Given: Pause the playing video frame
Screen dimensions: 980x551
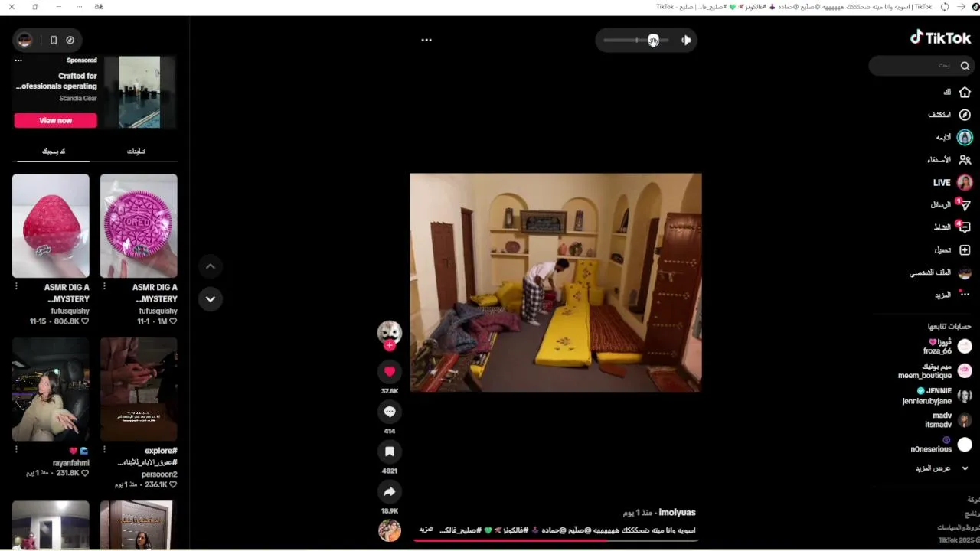Looking at the screenshot, I should point(556,282).
